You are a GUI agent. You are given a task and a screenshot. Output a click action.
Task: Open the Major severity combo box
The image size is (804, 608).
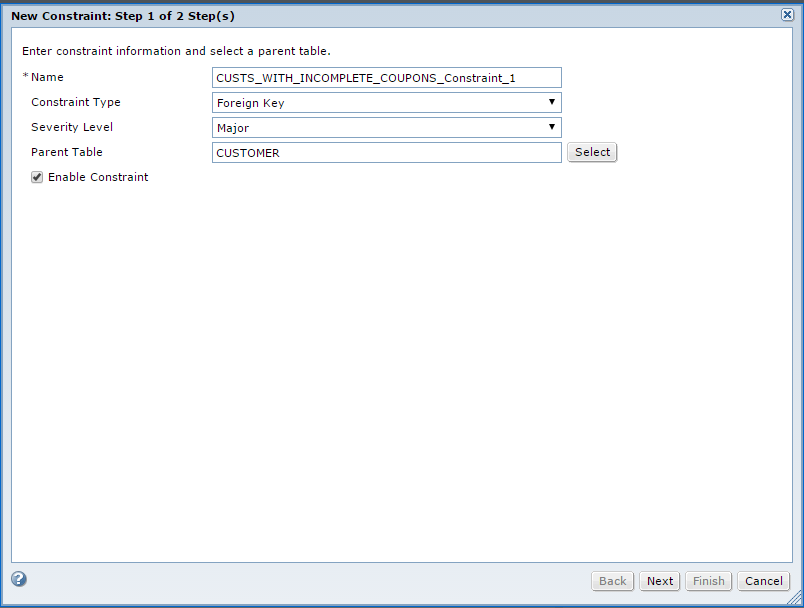coord(387,128)
